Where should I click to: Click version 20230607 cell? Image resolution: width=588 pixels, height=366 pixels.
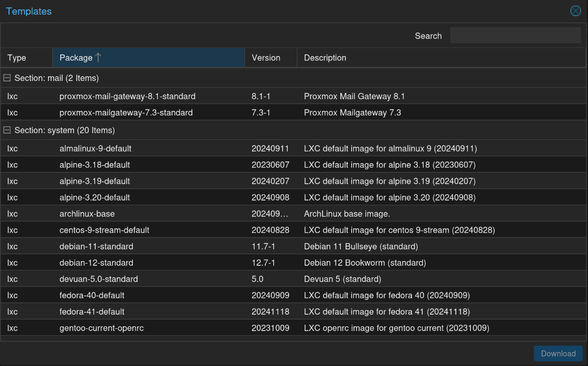(x=270, y=165)
